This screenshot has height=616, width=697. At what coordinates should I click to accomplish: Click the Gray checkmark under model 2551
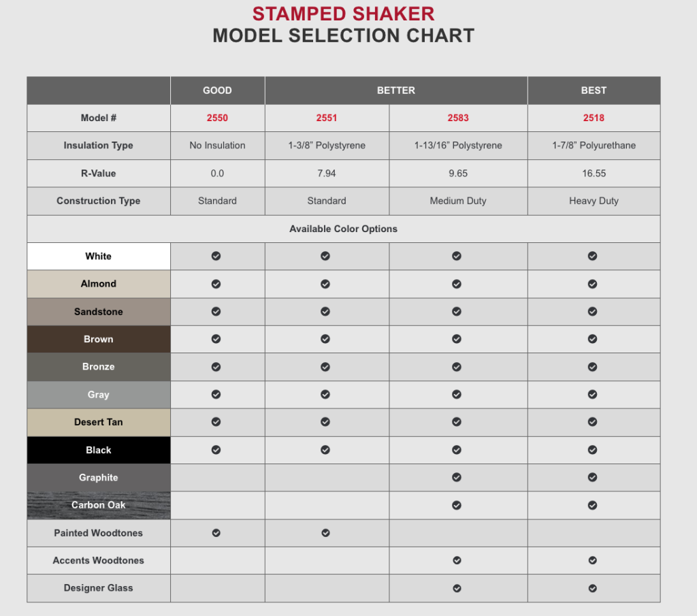pos(325,394)
